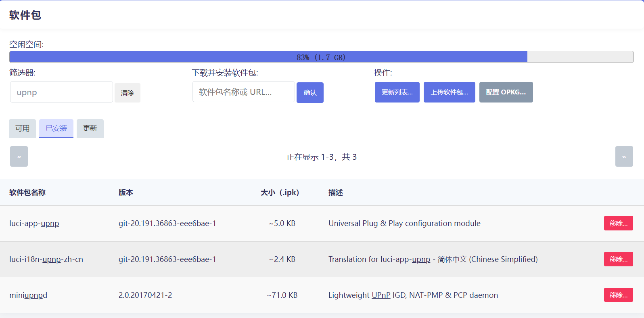Open 配置 OPKG settings

(x=506, y=92)
